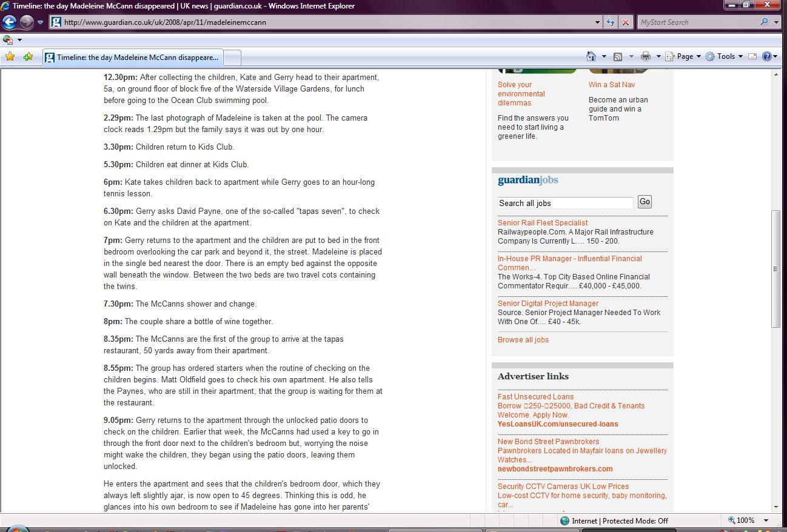Viewport: 787px width, 532px height.
Task: Expand the zoom level 100% dropdown
Action: click(x=766, y=520)
